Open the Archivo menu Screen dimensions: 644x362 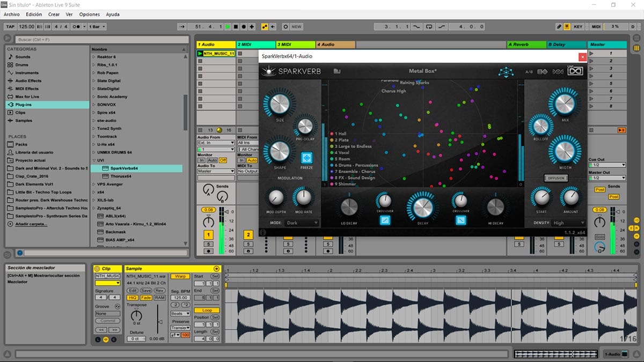pyautogui.click(x=12, y=14)
